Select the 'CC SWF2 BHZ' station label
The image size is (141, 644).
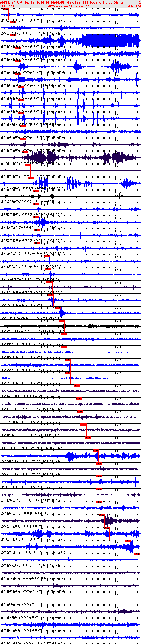(x=11, y=150)
